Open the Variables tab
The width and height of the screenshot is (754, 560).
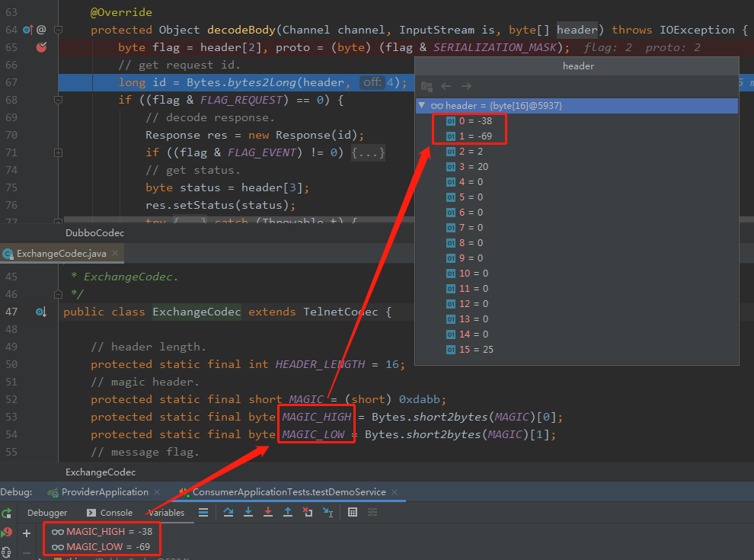pos(166,513)
